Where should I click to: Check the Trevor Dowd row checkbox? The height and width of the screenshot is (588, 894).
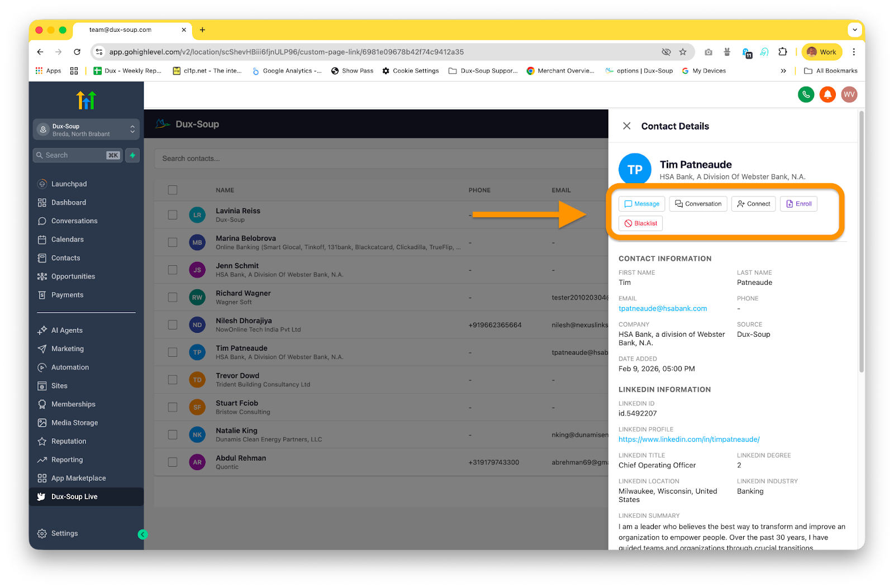(173, 380)
